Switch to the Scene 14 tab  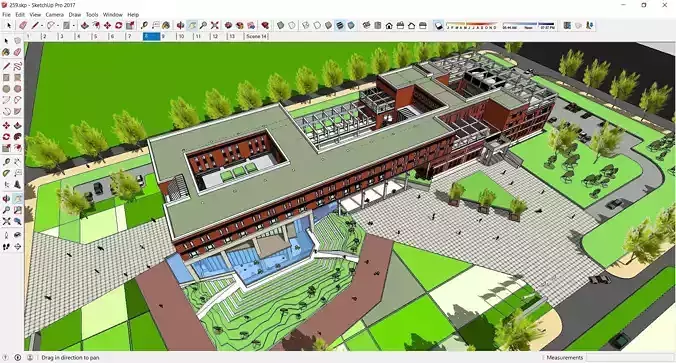[257, 37]
